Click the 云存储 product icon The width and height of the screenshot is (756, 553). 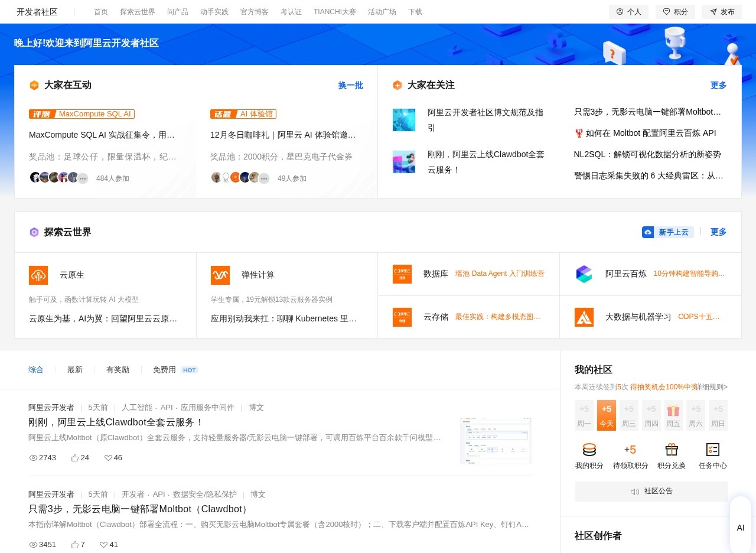pyautogui.click(x=402, y=317)
